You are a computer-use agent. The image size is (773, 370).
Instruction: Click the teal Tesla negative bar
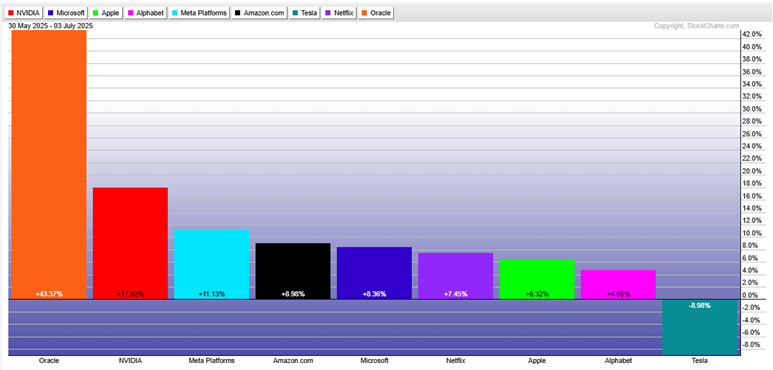[x=700, y=327]
